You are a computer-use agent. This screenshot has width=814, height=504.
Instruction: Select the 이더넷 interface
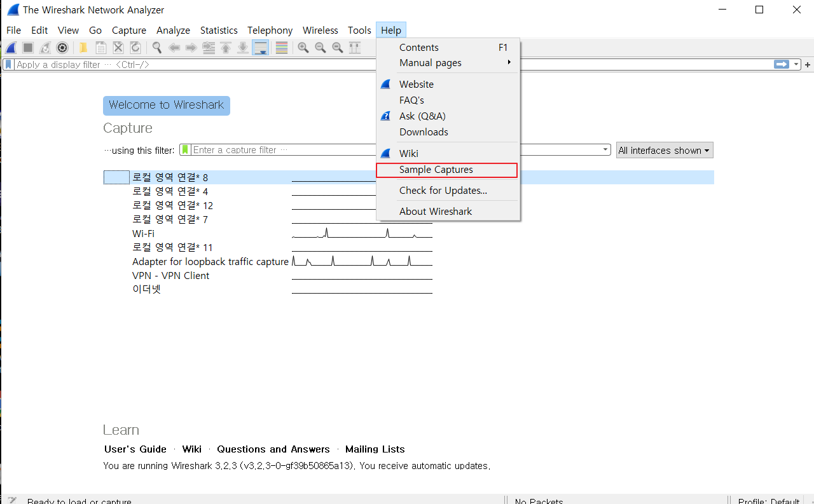[x=408, y=289]
